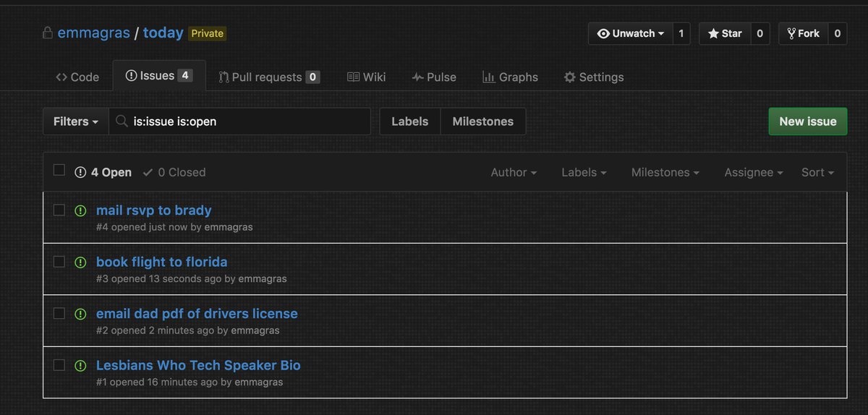Open the Sort dropdown
The image size is (868, 415).
(817, 172)
